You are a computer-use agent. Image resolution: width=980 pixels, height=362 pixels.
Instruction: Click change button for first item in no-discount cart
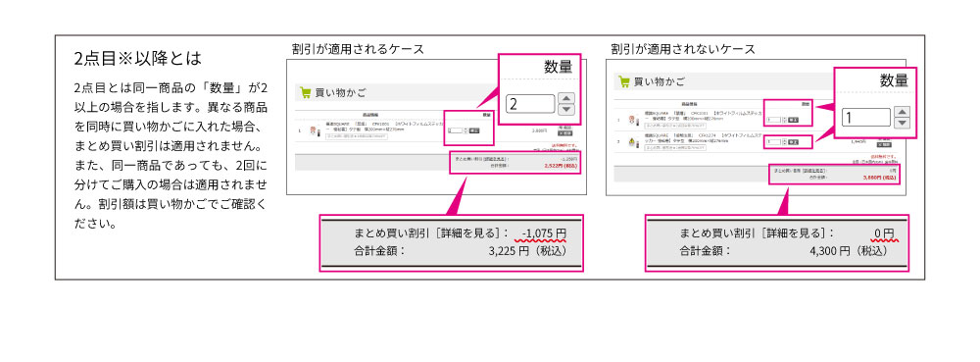(793, 120)
